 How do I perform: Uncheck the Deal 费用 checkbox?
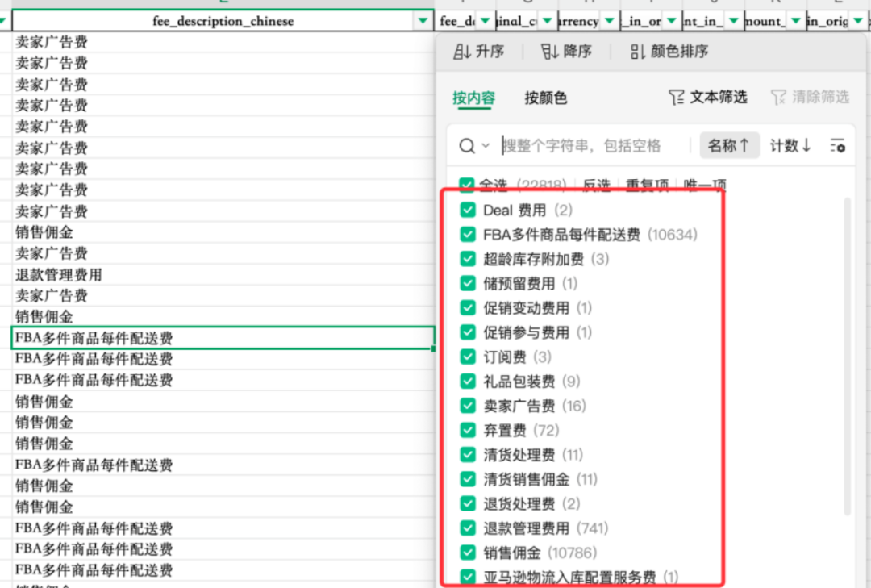pyautogui.click(x=468, y=209)
